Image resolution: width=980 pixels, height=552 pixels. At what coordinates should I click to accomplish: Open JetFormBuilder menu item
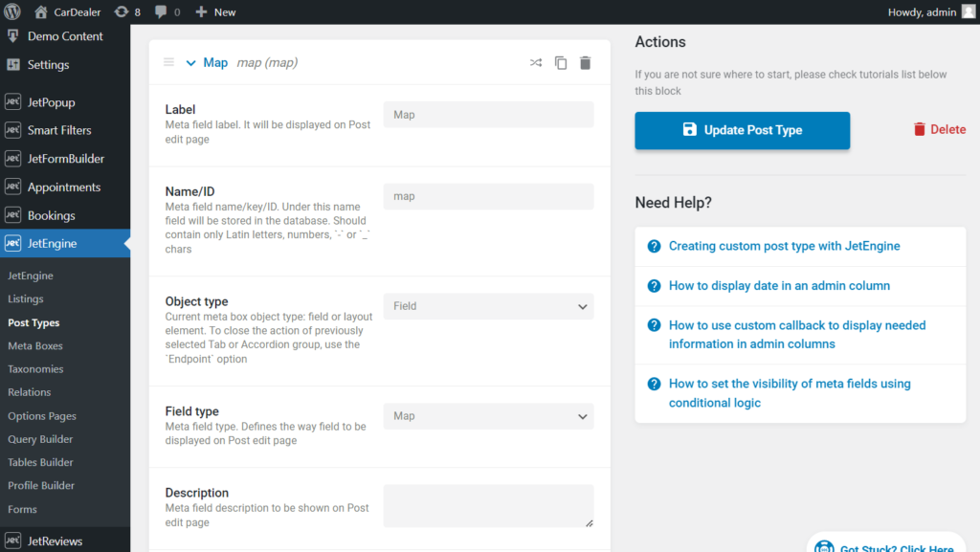click(66, 159)
